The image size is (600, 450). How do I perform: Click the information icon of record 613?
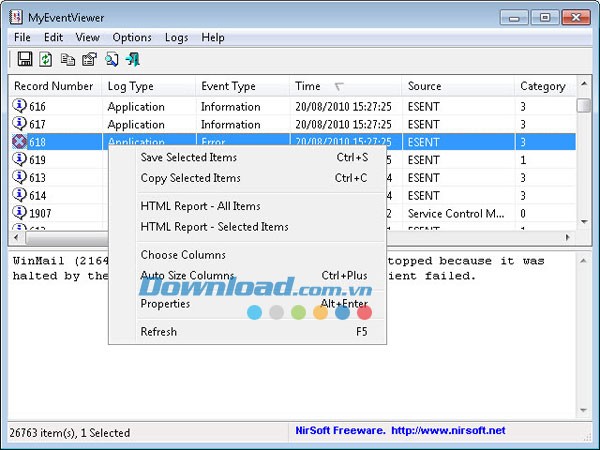tap(19, 177)
